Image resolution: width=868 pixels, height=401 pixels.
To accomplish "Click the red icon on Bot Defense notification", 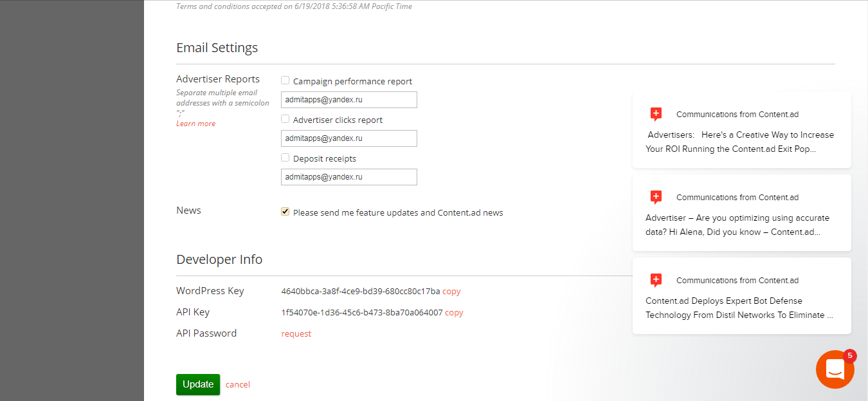I will point(656,281).
